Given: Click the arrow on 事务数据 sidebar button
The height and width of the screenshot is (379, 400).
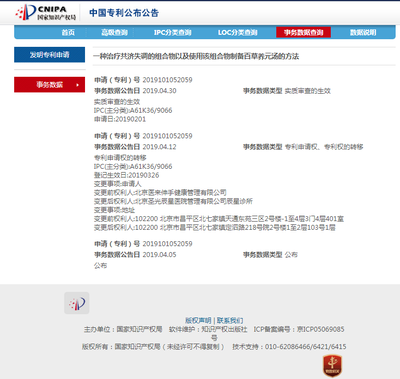Looking at the screenshot, I should pyautogui.click(x=77, y=85).
